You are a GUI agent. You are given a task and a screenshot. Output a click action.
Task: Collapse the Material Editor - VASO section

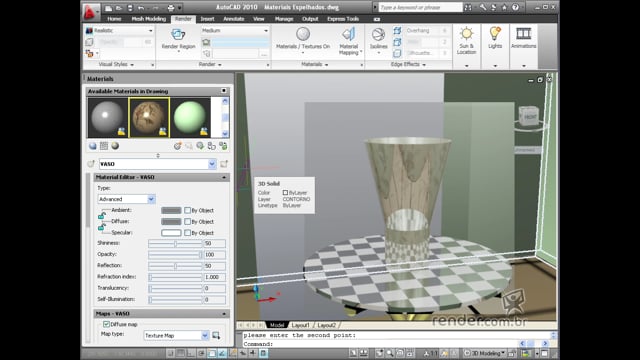(224, 178)
